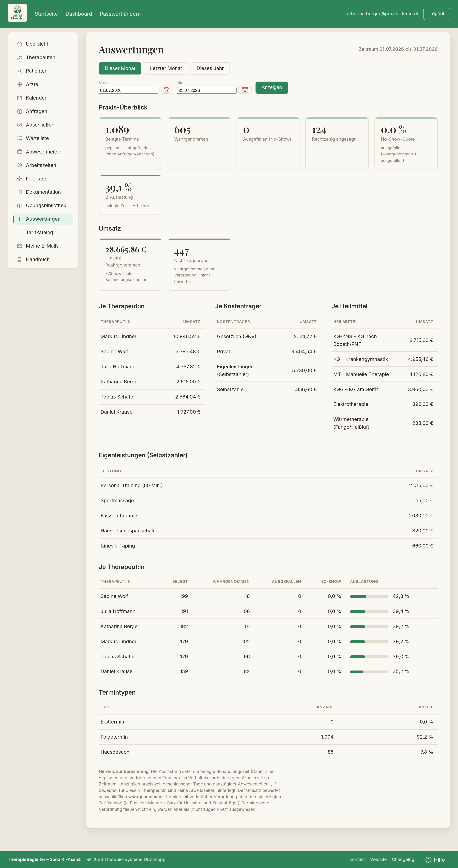Click the Anzeigen button

(x=271, y=88)
